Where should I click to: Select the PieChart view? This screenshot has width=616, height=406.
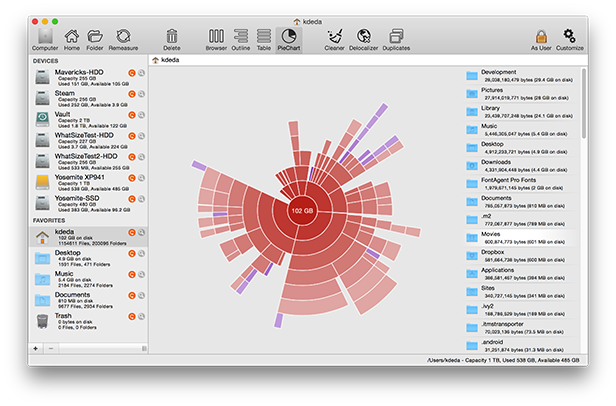pos(289,39)
